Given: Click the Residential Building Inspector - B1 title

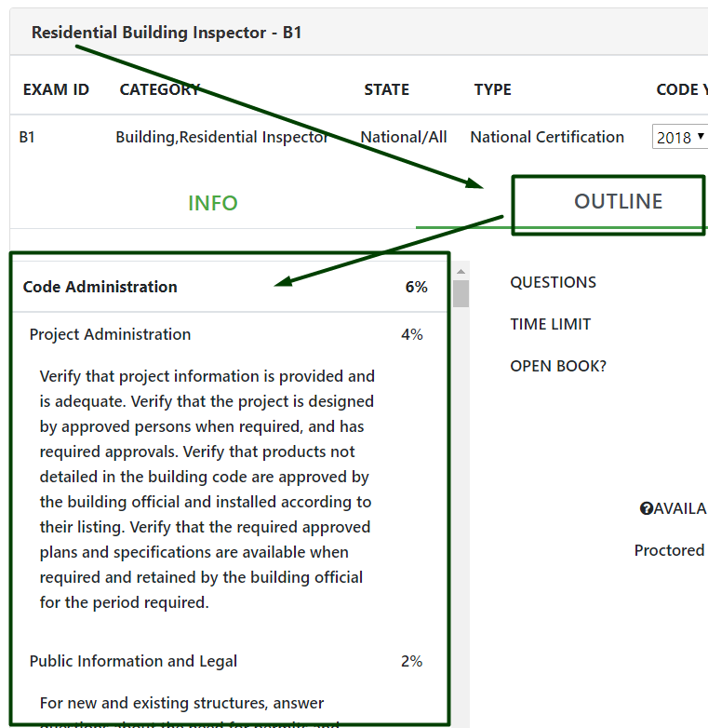Looking at the screenshot, I should click(x=167, y=33).
